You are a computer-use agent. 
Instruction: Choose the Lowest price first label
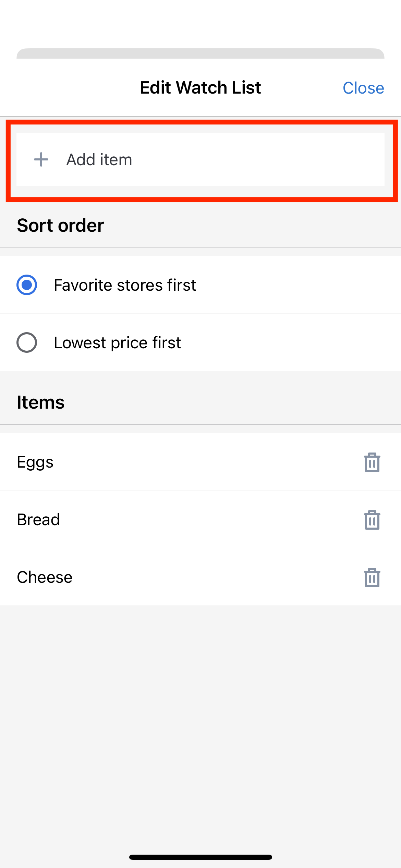(117, 342)
